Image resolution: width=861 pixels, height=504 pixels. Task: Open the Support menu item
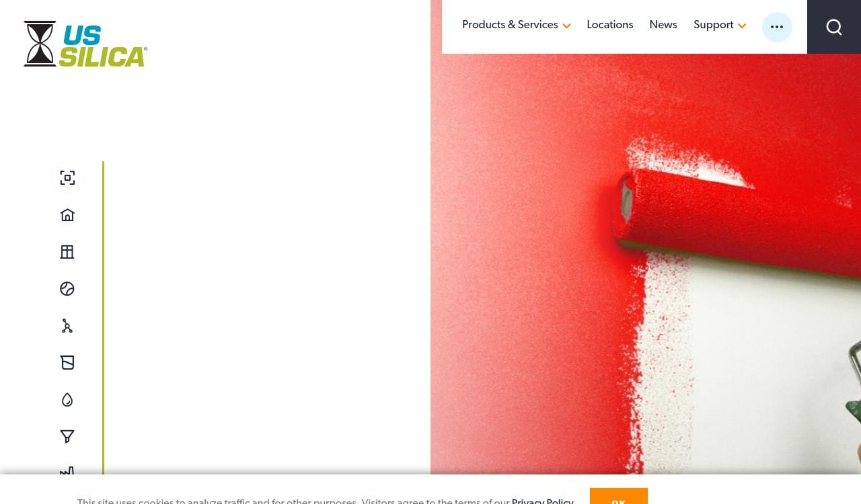(x=714, y=25)
